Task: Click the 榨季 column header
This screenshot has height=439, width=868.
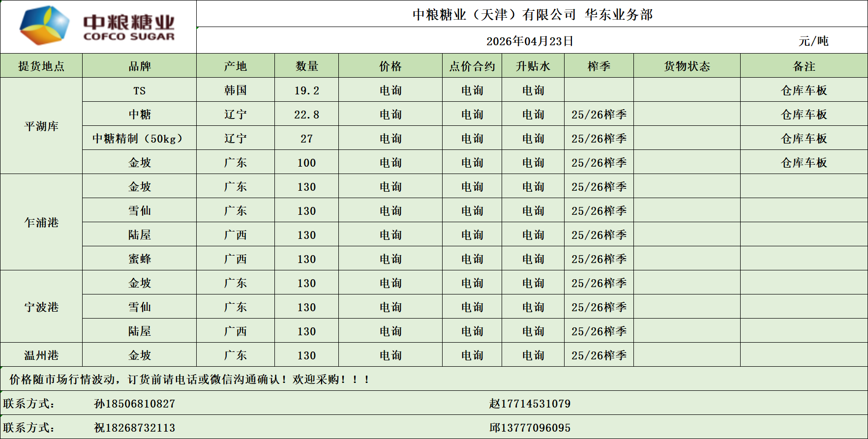Action: 599,66
